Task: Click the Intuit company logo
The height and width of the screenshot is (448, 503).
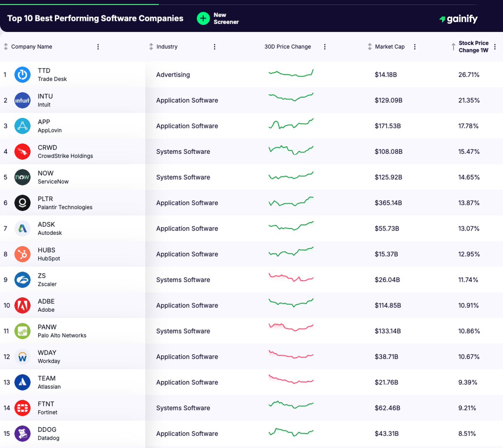Action: (x=23, y=100)
